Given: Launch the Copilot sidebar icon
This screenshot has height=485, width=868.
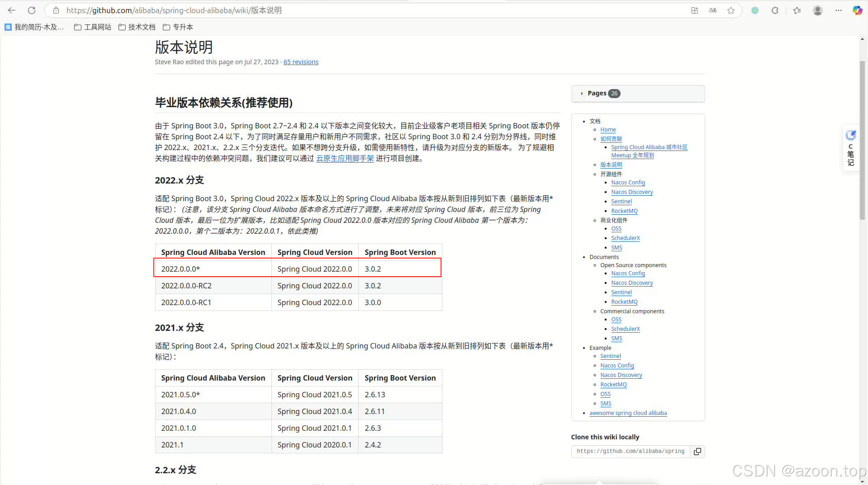Looking at the screenshot, I should tap(857, 10).
